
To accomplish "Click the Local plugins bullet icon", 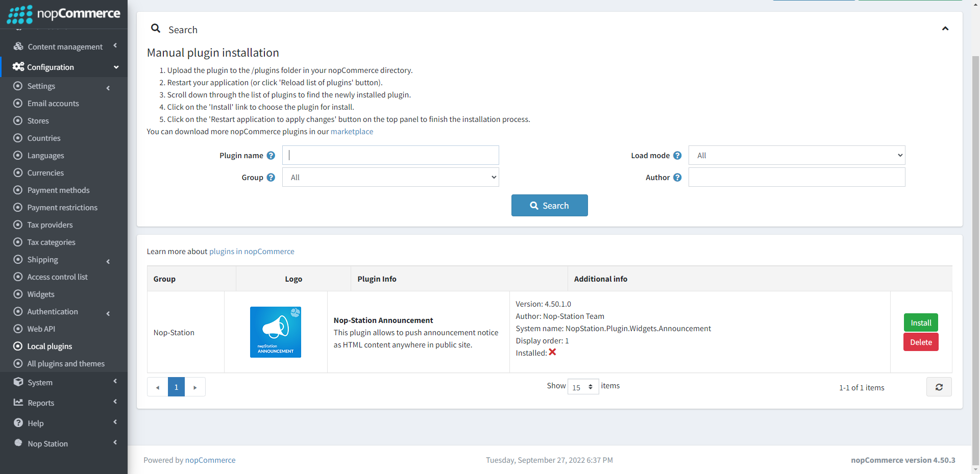I will click(x=18, y=346).
